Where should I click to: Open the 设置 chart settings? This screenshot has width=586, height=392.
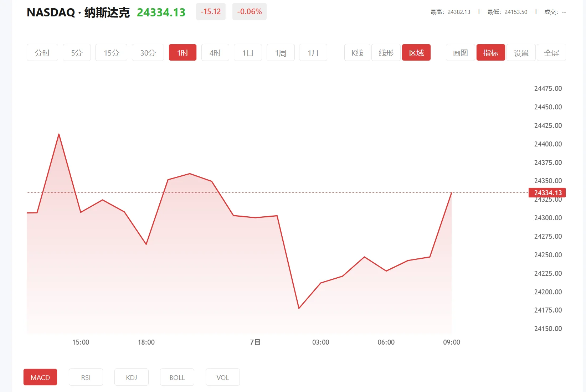tap(521, 52)
